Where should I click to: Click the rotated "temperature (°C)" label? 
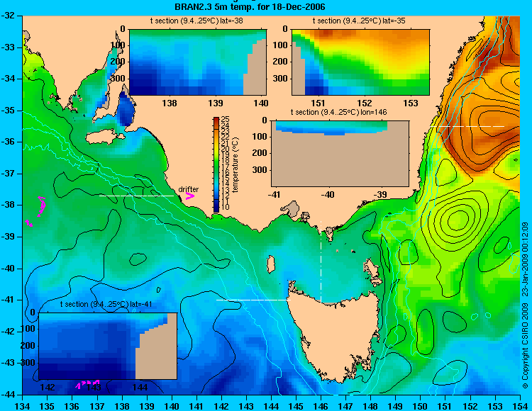[x=236, y=164]
